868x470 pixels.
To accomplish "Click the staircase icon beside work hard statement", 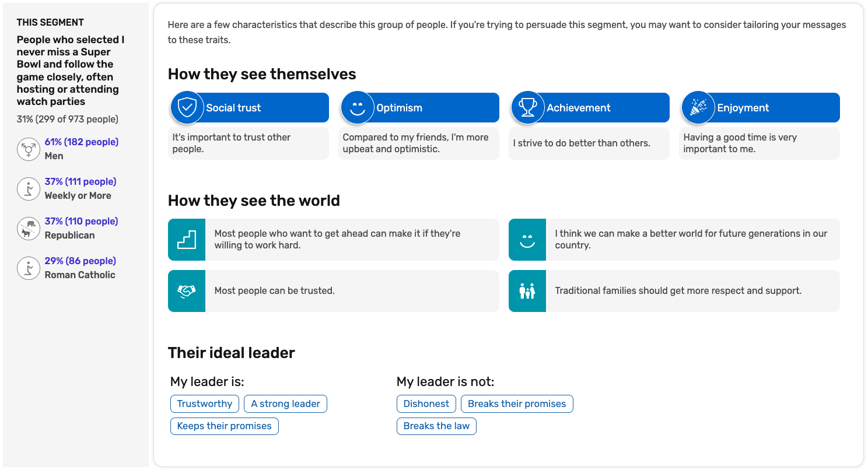I will pyautogui.click(x=187, y=240).
